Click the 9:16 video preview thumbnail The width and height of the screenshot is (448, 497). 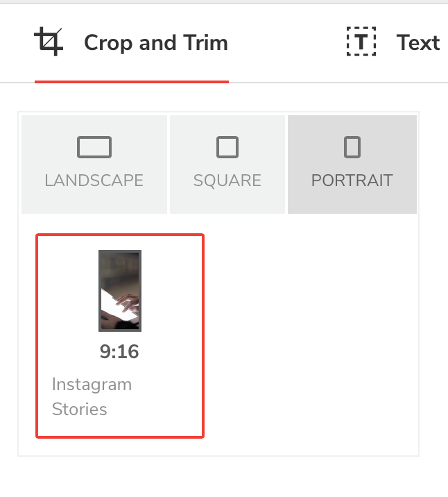pyautogui.click(x=120, y=290)
